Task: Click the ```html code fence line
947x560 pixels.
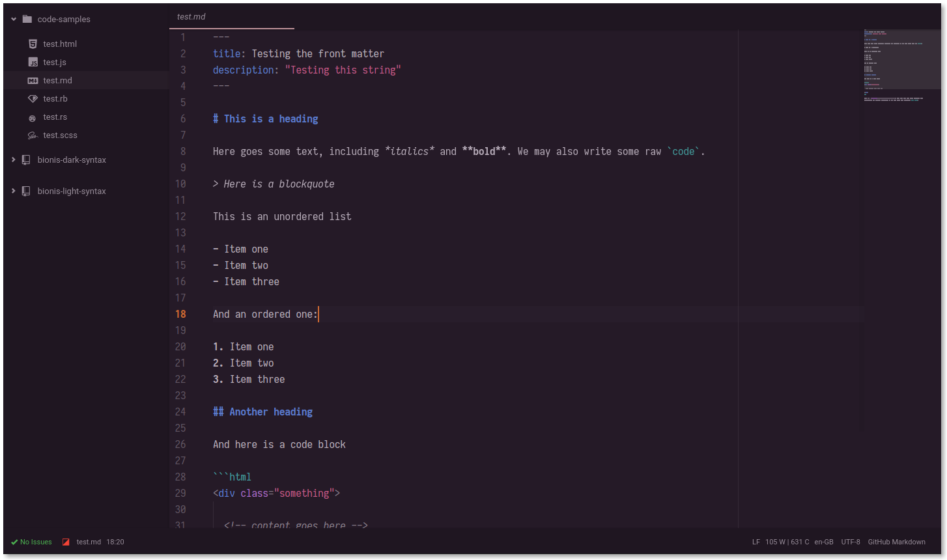Action: (232, 477)
